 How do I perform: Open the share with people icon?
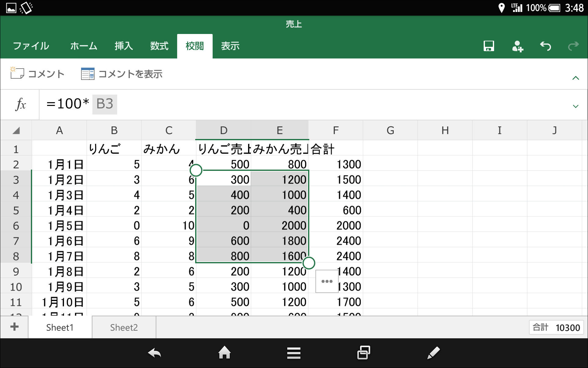[x=517, y=46]
